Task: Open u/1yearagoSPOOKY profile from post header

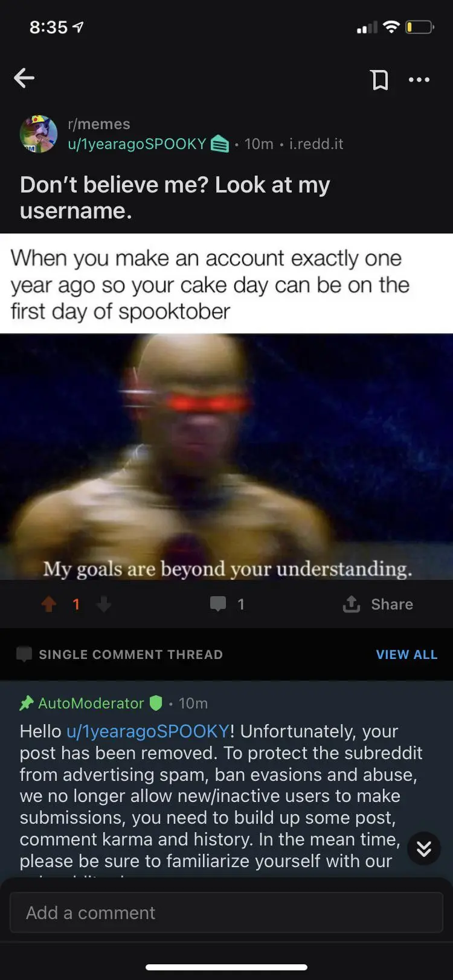Action: click(x=137, y=144)
